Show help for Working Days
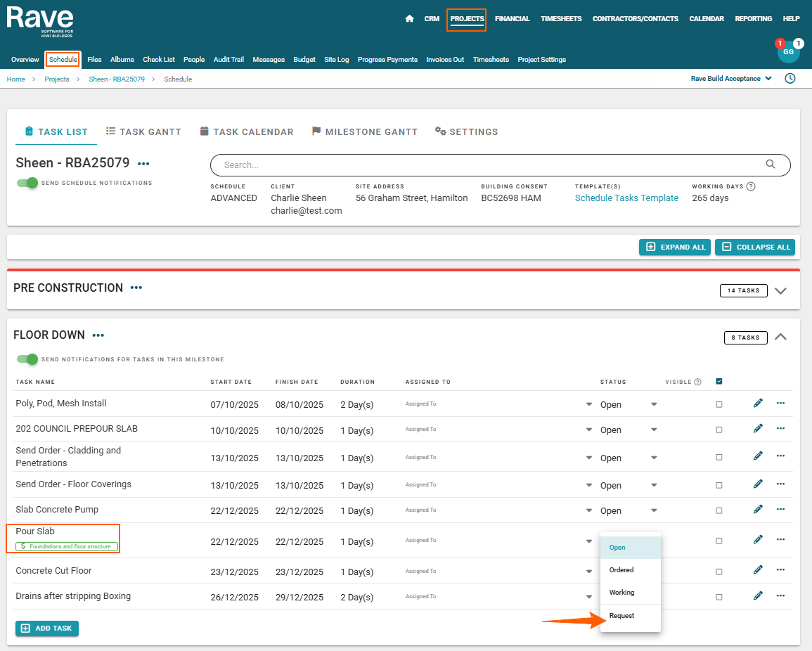This screenshot has height=651, width=812. 751,186
